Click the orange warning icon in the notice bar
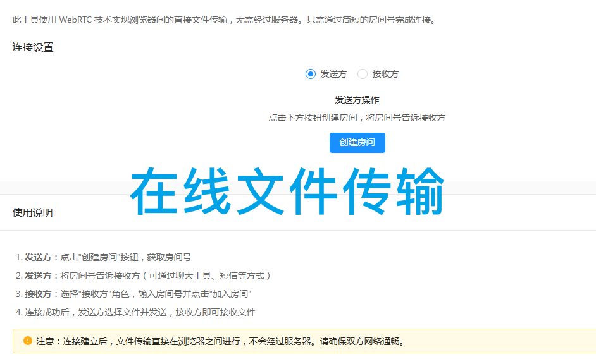 [26, 340]
